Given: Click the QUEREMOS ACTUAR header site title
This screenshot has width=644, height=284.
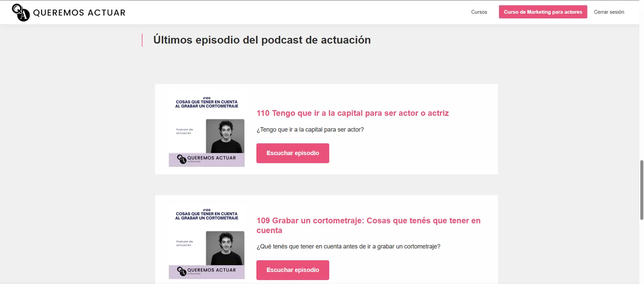Looking at the screenshot, I should point(79,13).
